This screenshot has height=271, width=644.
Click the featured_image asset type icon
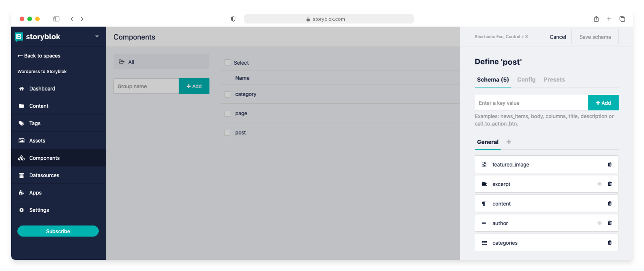484,165
